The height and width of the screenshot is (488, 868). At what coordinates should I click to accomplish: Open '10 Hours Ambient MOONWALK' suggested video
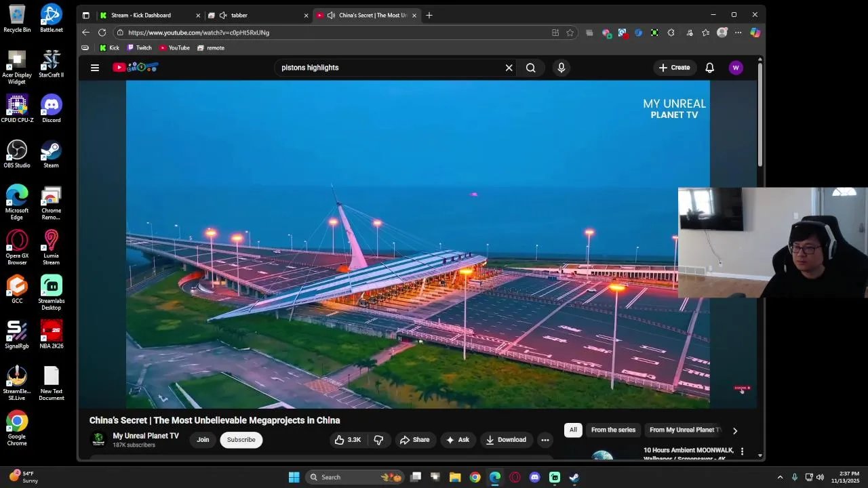(688, 453)
